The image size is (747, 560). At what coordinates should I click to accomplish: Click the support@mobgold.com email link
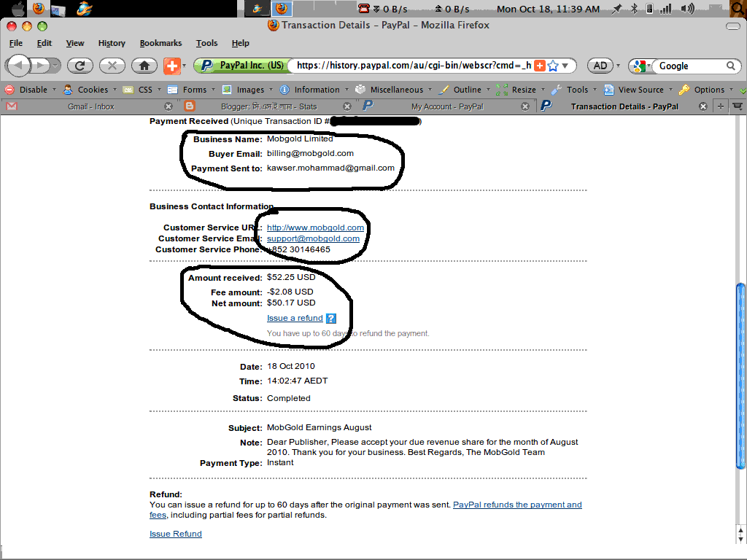[313, 238]
